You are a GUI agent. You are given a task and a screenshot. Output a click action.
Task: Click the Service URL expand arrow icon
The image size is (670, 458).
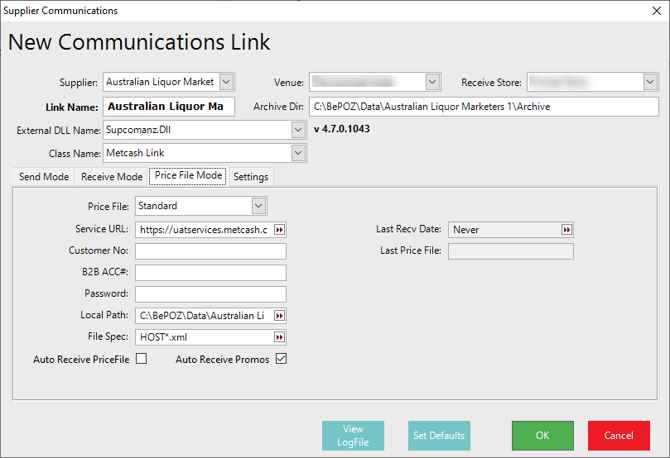click(x=279, y=229)
